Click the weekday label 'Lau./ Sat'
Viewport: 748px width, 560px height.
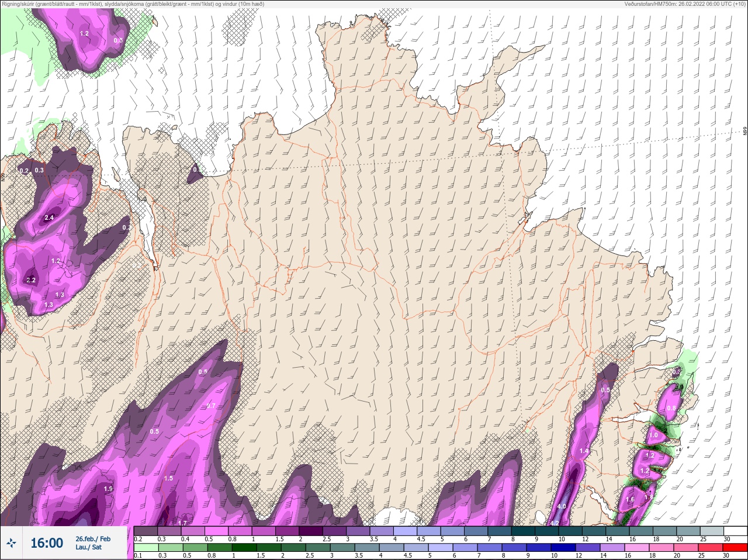point(89,548)
